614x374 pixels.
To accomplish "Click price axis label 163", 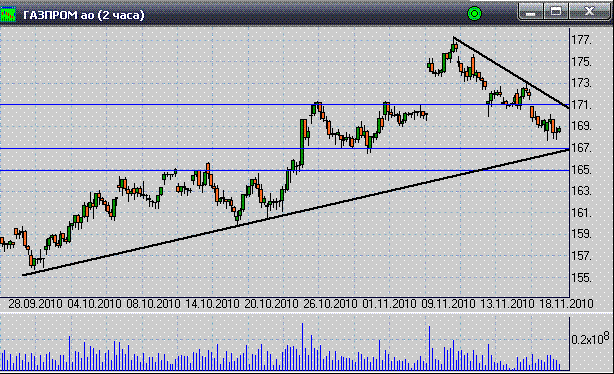I will tap(581, 191).
